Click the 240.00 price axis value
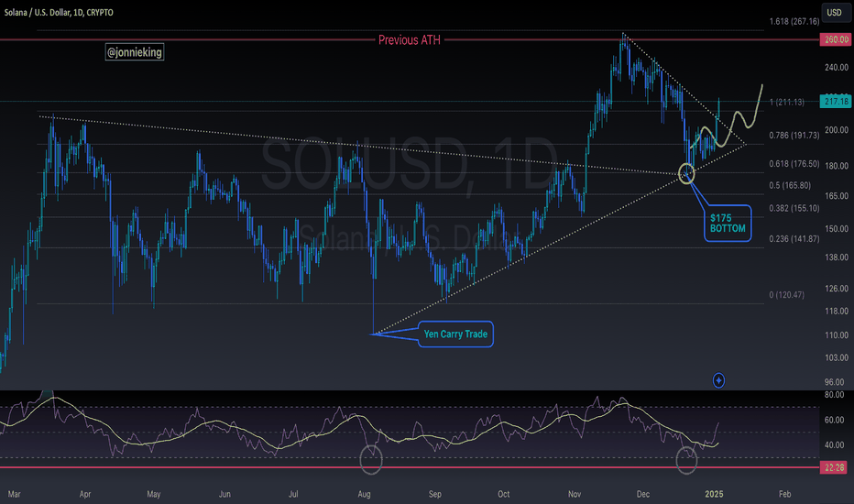Viewport: 854px width, 504px height. pyautogui.click(x=837, y=68)
